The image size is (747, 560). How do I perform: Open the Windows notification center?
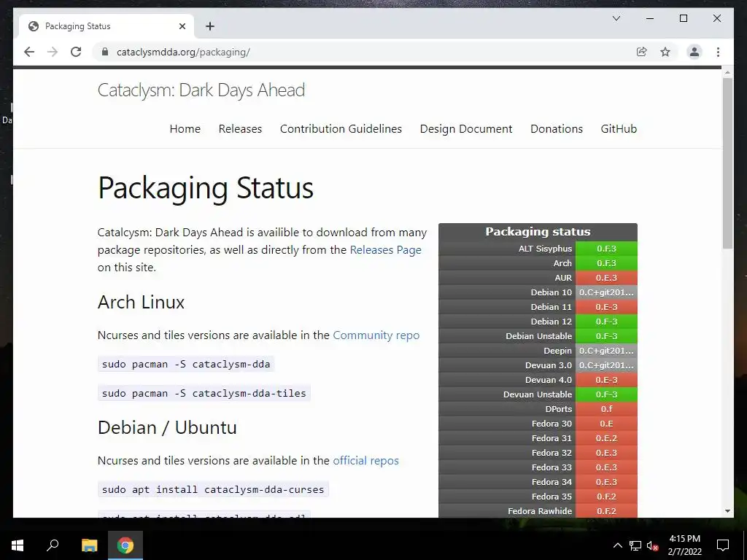(723, 545)
